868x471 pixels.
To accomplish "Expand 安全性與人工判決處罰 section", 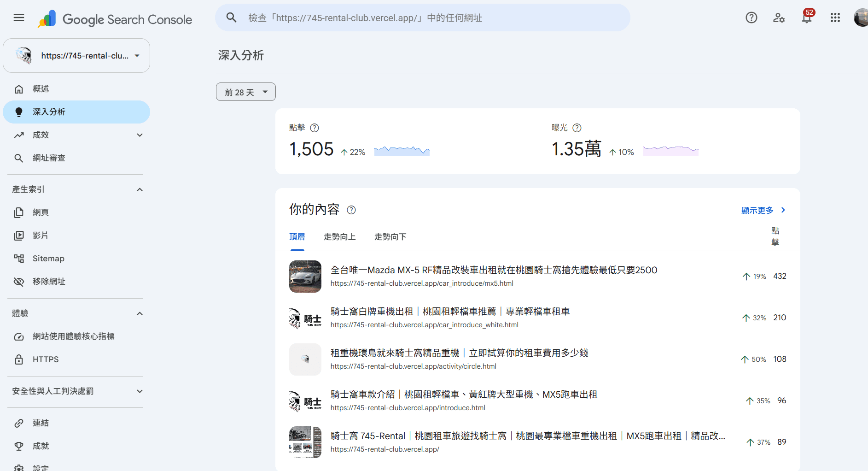I will point(140,391).
